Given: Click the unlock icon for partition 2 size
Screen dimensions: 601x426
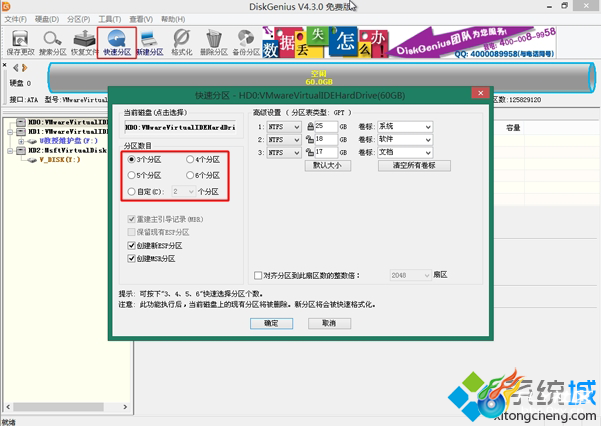Looking at the screenshot, I should pos(310,139).
